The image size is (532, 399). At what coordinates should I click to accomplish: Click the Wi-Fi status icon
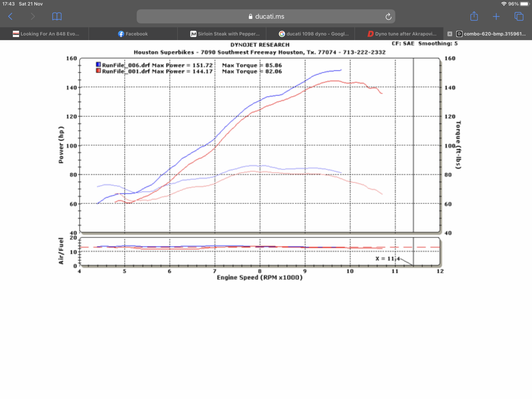pos(504,4)
